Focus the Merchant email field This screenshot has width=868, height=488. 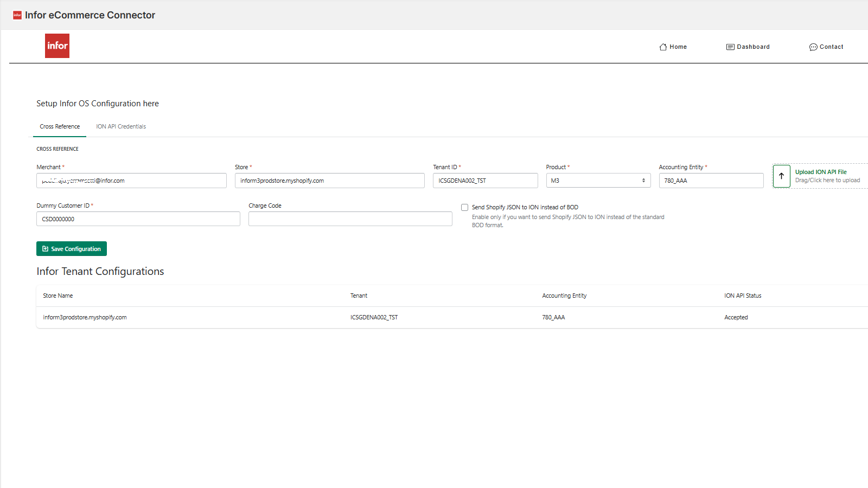[x=131, y=181]
